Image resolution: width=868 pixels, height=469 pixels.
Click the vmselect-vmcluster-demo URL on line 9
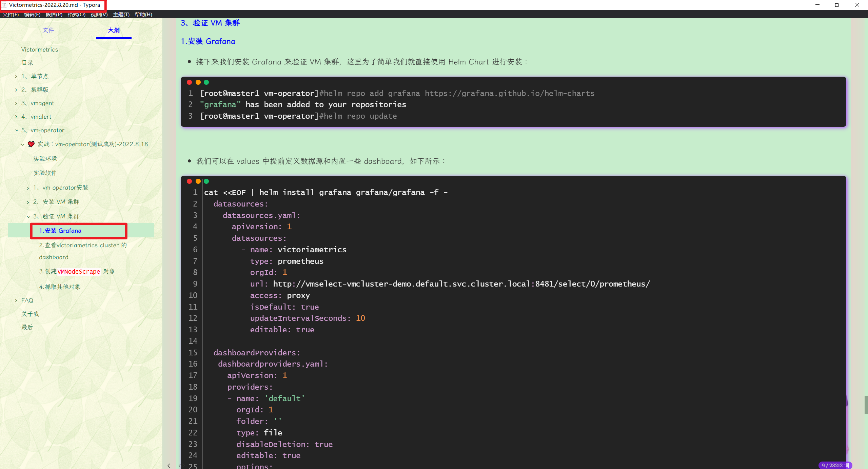(461, 284)
